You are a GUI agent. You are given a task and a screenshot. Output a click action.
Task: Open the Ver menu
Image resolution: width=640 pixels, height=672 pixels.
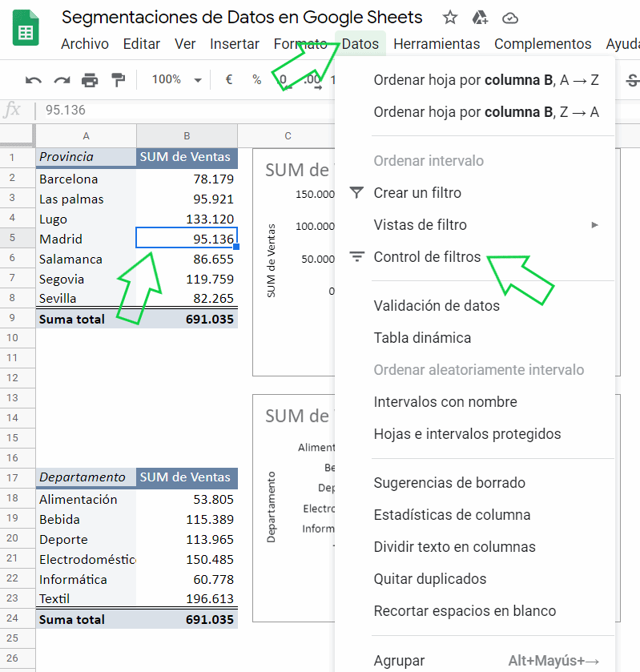click(x=185, y=44)
